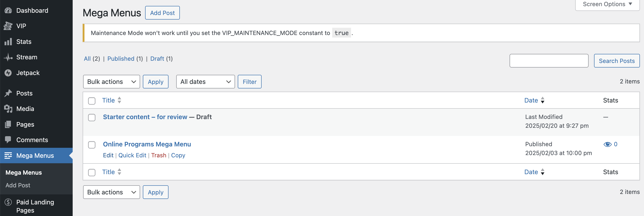
Task: Check the Starter content draft row checkbox
Action: pos(92,117)
